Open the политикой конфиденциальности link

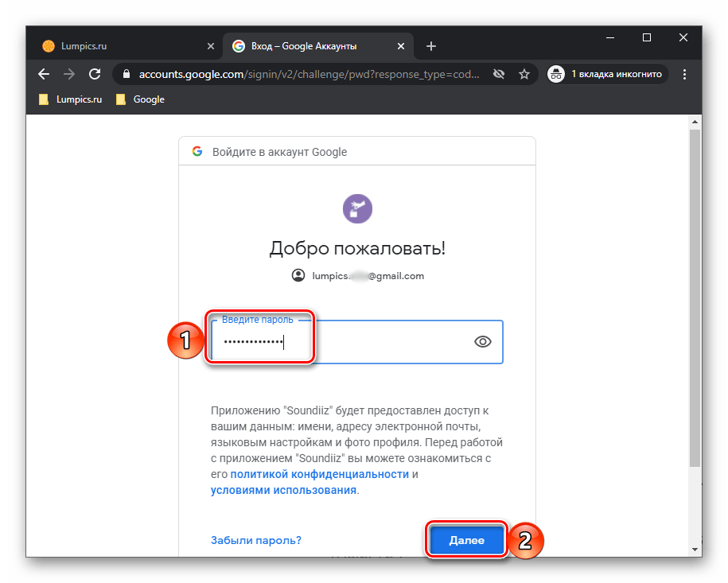tap(319, 474)
